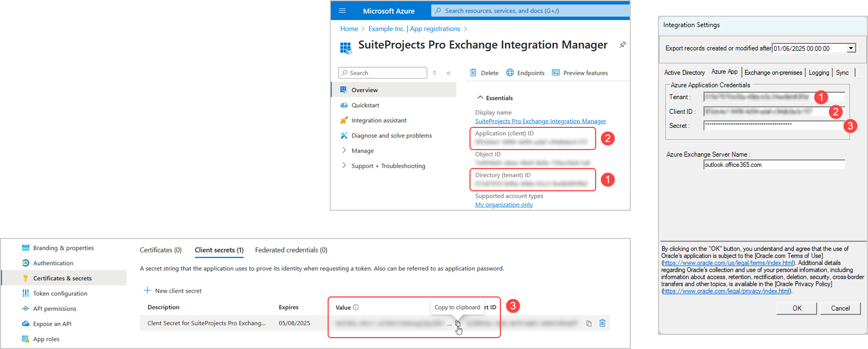Open Diagnose and solve problems
The image size is (868, 349).
click(x=386, y=135)
